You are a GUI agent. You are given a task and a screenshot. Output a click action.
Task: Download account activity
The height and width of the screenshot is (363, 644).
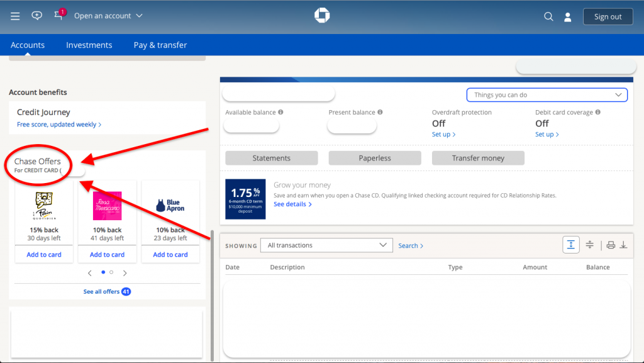point(623,245)
